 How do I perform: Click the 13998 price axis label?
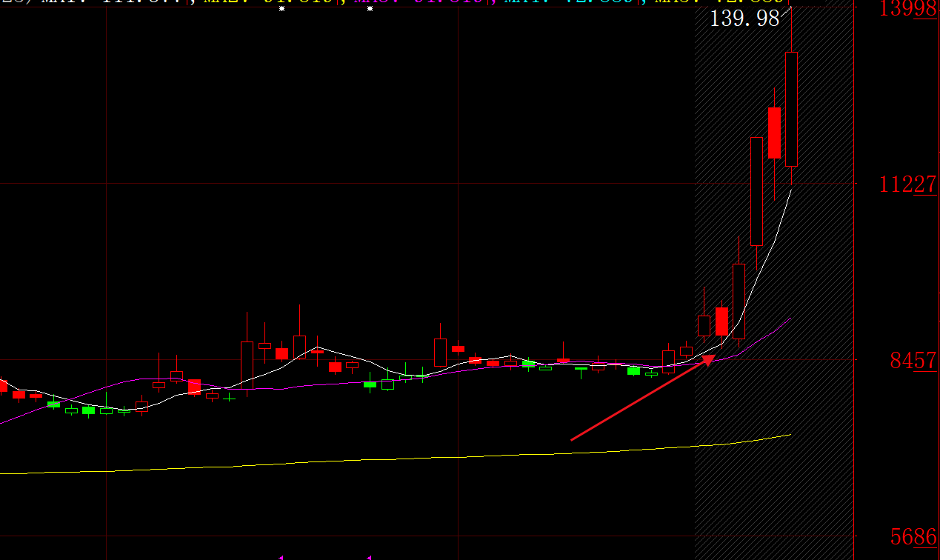[x=908, y=9]
